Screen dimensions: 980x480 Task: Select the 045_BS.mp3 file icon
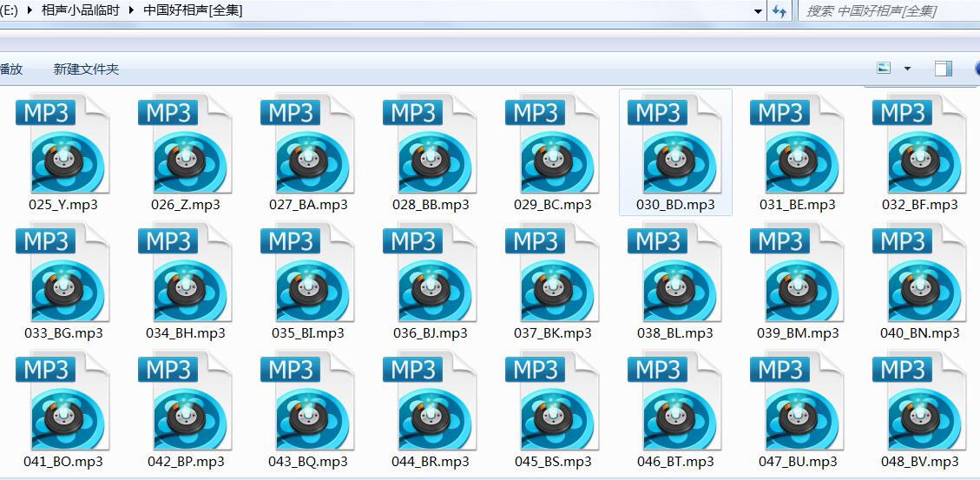(553, 402)
